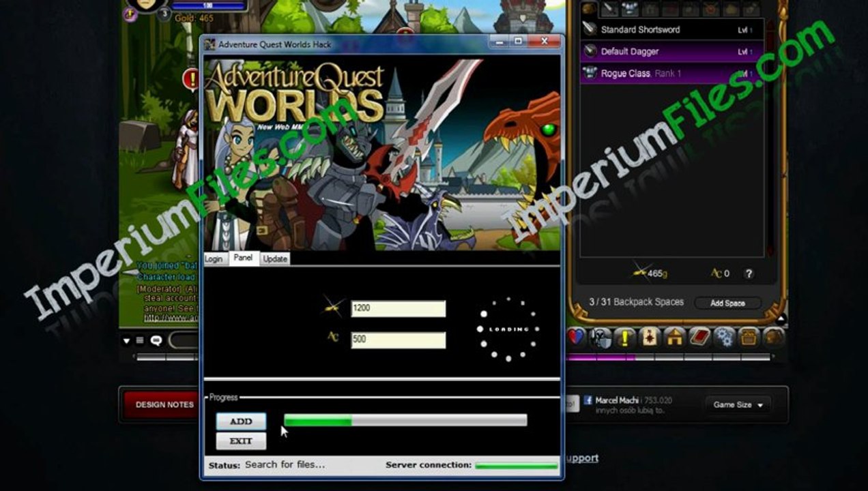The image size is (868, 491).
Task: Select the Standard Shortsword item row
Action: pos(671,29)
